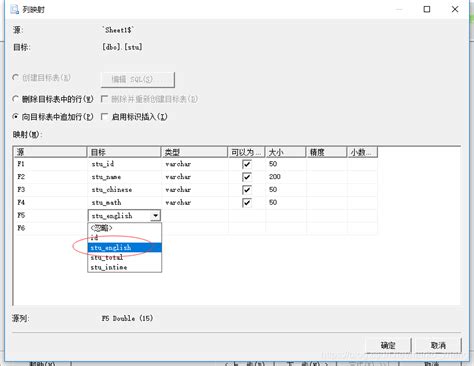Click the 目标 column header
Screen dimensions: 474x366
(x=124, y=152)
